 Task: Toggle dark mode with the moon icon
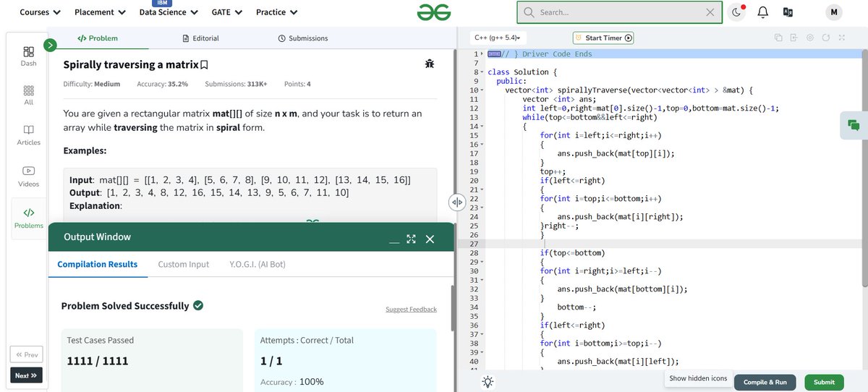[736, 12]
